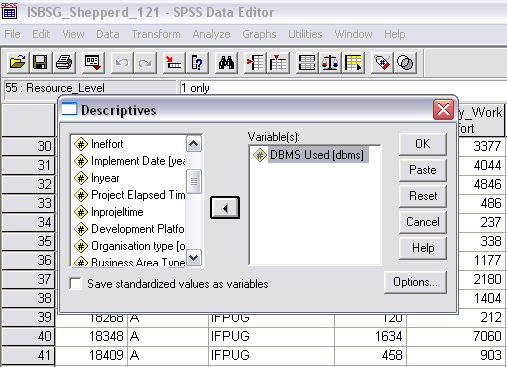Open the Options... dialog button

click(x=415, y=282)
